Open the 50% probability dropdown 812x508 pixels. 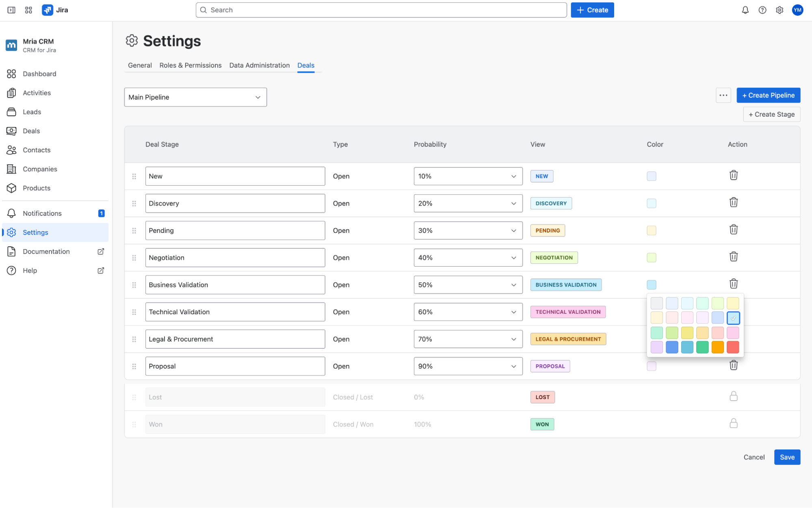468,285
